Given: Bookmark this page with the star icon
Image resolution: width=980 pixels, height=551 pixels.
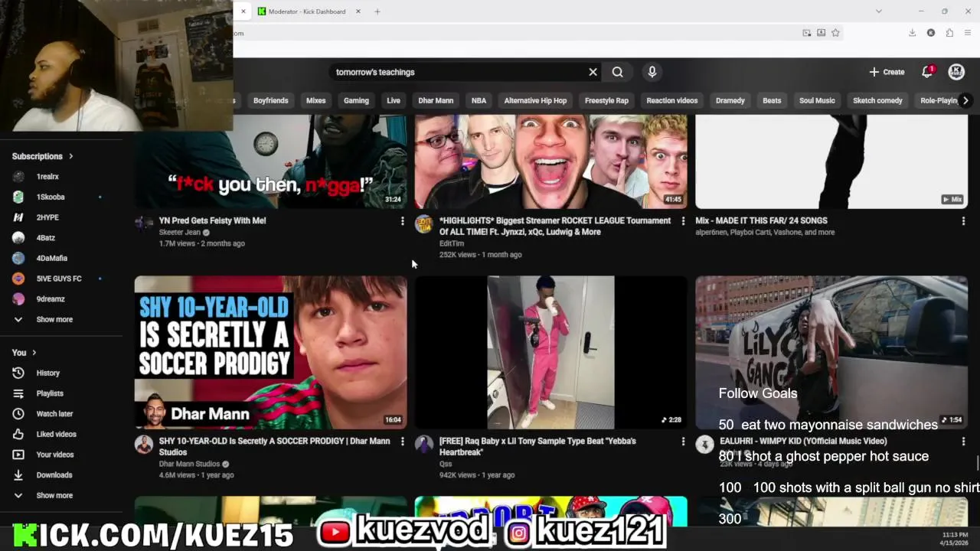Looking at the screenshot, I should [x=835, y=33].
